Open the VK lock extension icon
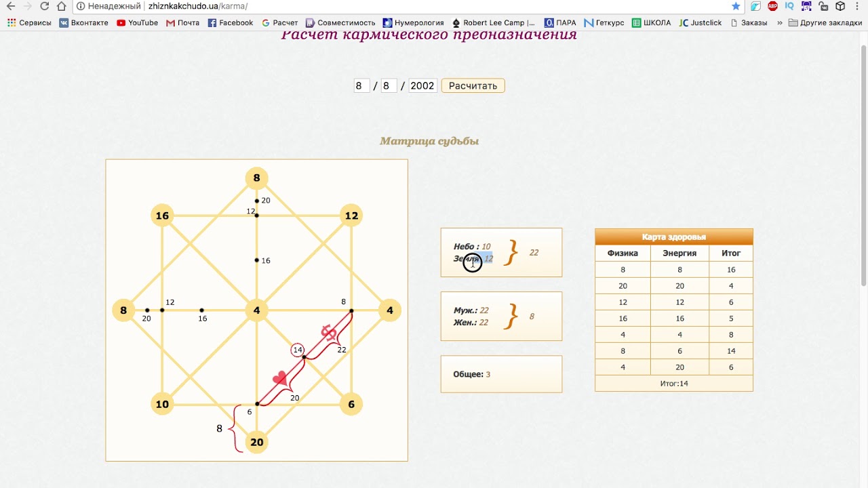Screen dimensions: 868x488 pyautogui.click(x=823, y=6)
